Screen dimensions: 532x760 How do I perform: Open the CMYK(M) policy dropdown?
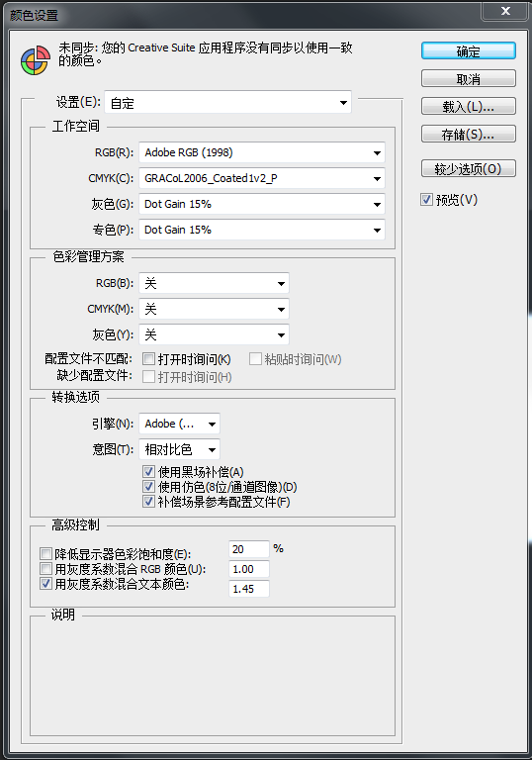click(214, 309)
